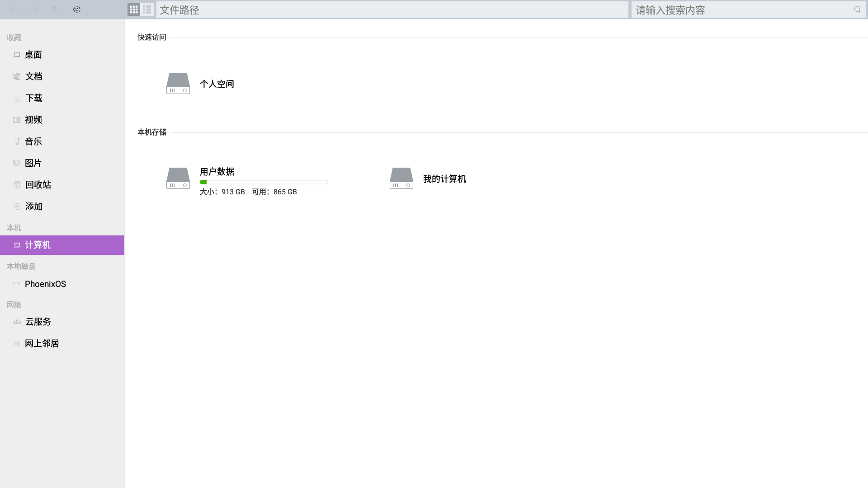Click the 快速访问 section header
The height and width of the screenshot is (488, 868).
(x=152, y=38)
